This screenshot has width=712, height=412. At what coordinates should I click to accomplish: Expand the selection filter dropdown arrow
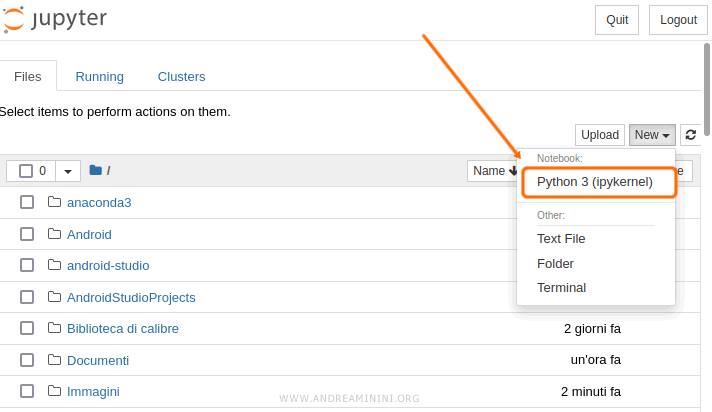(x=68, y=171)
